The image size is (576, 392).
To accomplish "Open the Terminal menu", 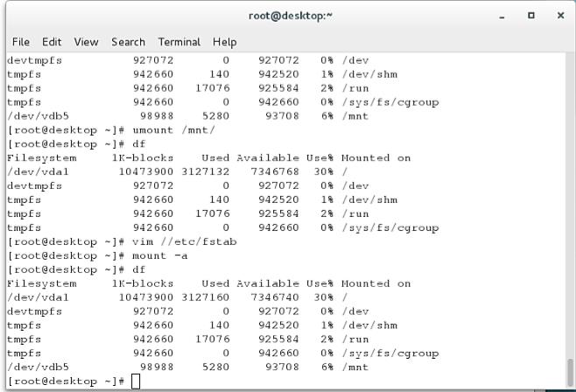I will tap(179, 42).
